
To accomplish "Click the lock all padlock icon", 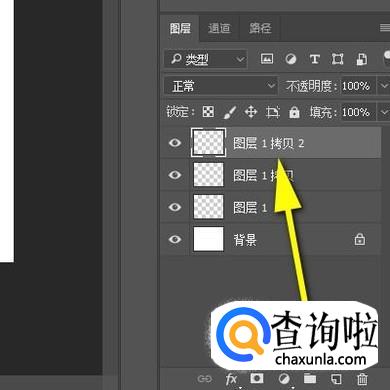I will [294, 112].
